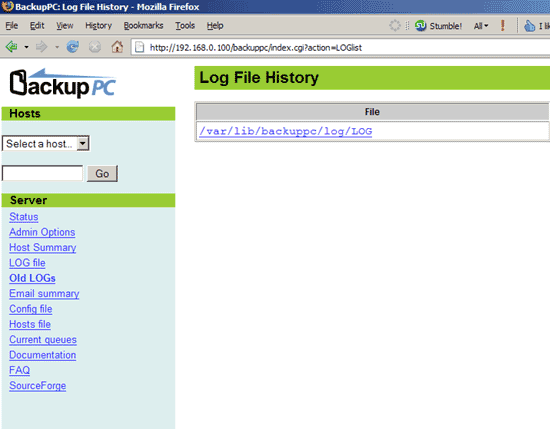
Task: Open the /var/lib/backuppc/log/LOG file link
Action: click(286, 132)
